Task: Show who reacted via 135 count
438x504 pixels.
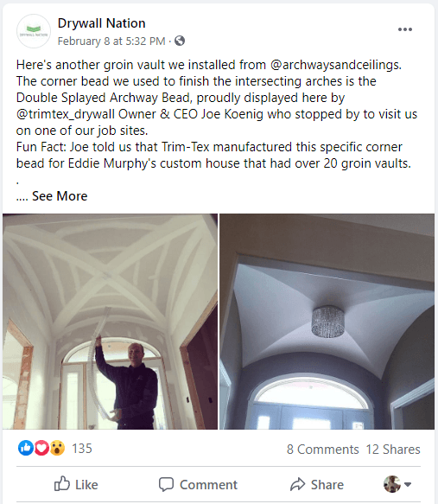Action: (82, 449)
